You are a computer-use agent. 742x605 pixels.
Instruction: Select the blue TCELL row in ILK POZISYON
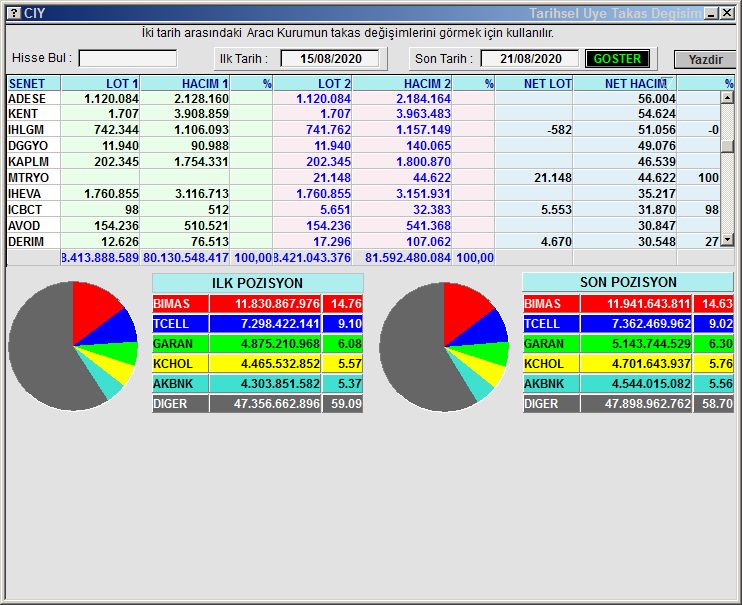pyautogui.click(x=257, y=324)
